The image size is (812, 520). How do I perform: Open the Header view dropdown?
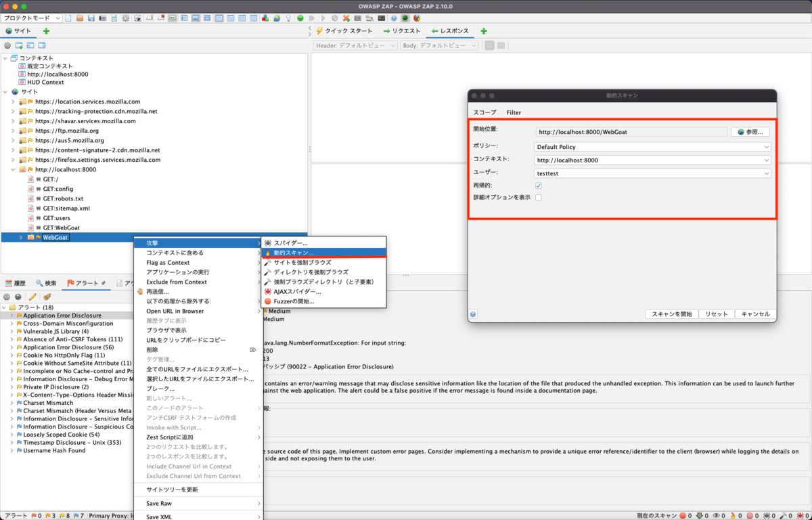coord(356,45)
